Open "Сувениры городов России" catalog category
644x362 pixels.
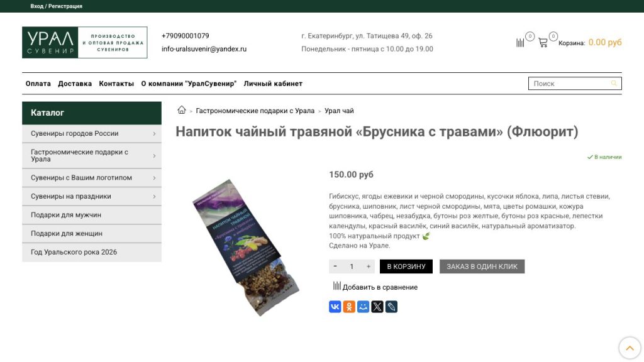(x=92, y=133)
